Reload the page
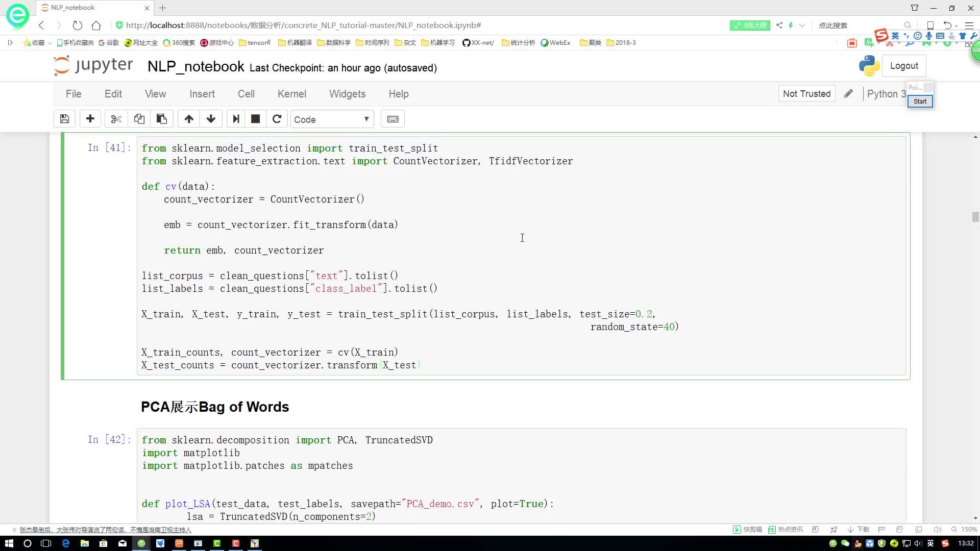 click(x=77, y=25)
